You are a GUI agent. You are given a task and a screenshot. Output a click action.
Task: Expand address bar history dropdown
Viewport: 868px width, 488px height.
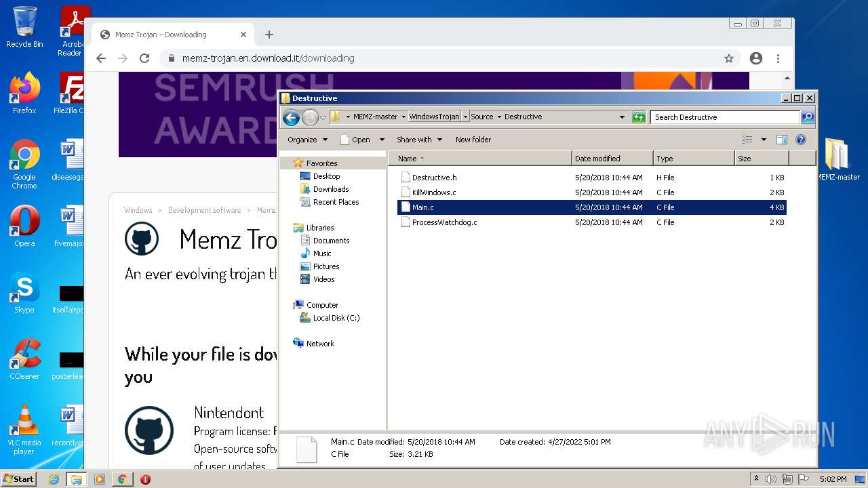tap(622, 117)
